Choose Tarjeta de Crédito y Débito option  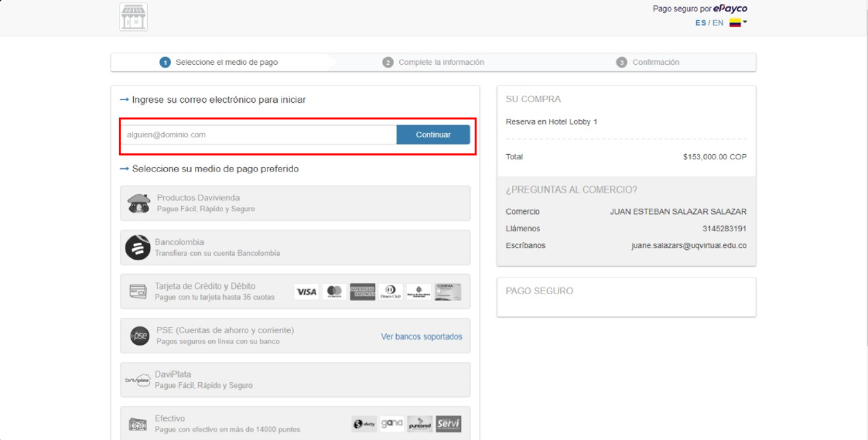[x=295, y=292]
